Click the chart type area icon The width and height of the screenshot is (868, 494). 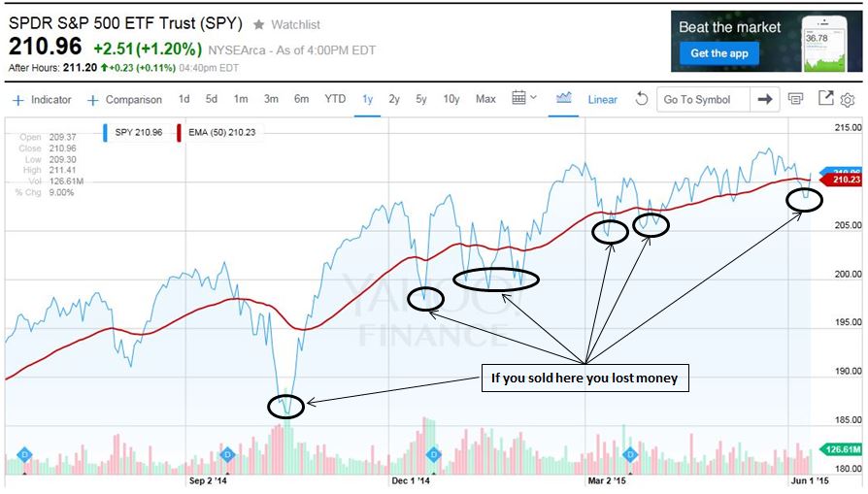pyautogui.click(x=564, y=98)
